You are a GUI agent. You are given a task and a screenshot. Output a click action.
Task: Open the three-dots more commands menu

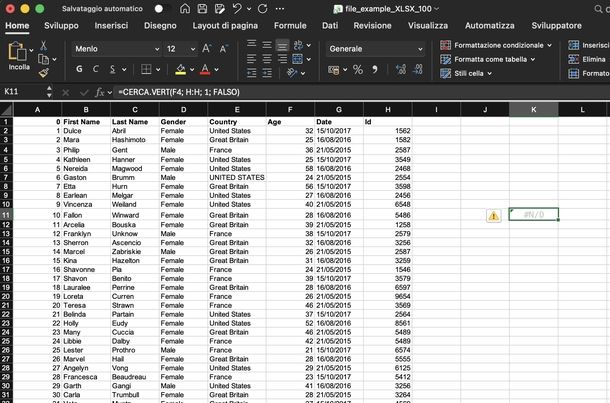(x=280, y=9)
